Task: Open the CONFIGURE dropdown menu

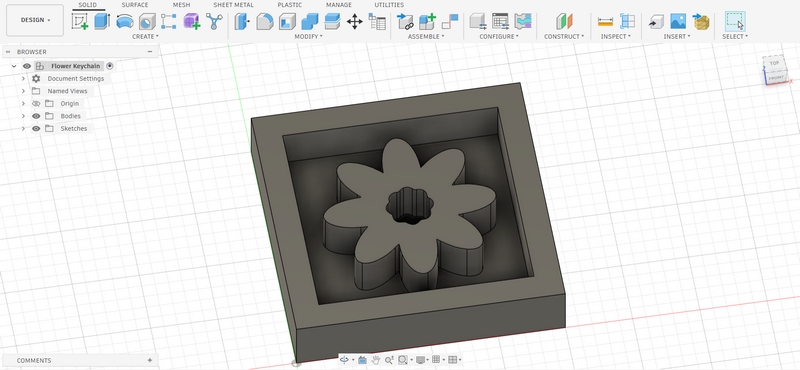Action: [499, 37]
